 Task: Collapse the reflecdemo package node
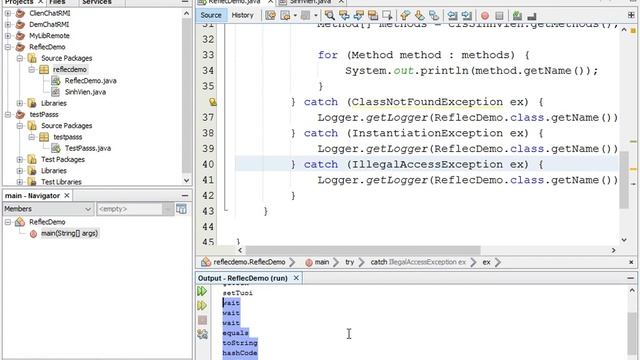(31, 69)
